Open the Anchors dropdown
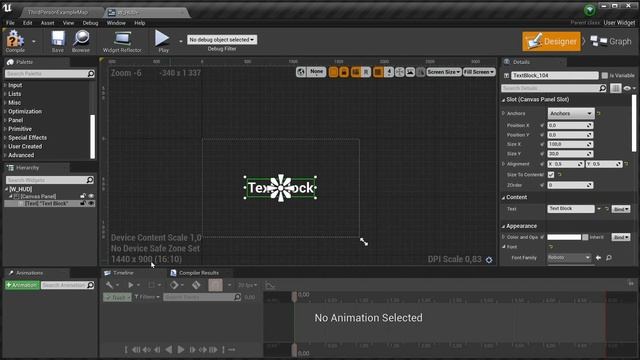Screen dimensions: 640x360 coord(571,113)
